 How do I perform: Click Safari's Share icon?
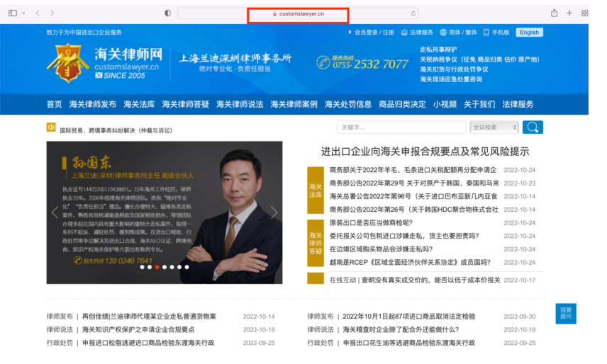(x=554, y=13)
